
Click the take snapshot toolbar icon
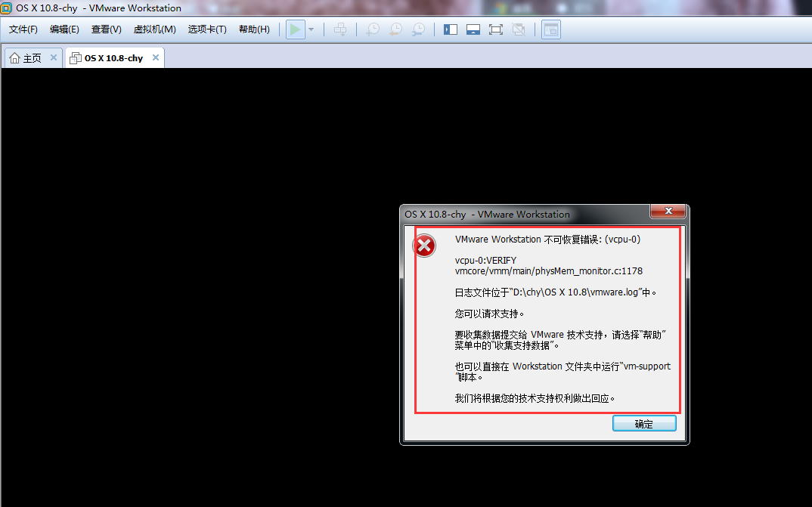tap(372, 29)
